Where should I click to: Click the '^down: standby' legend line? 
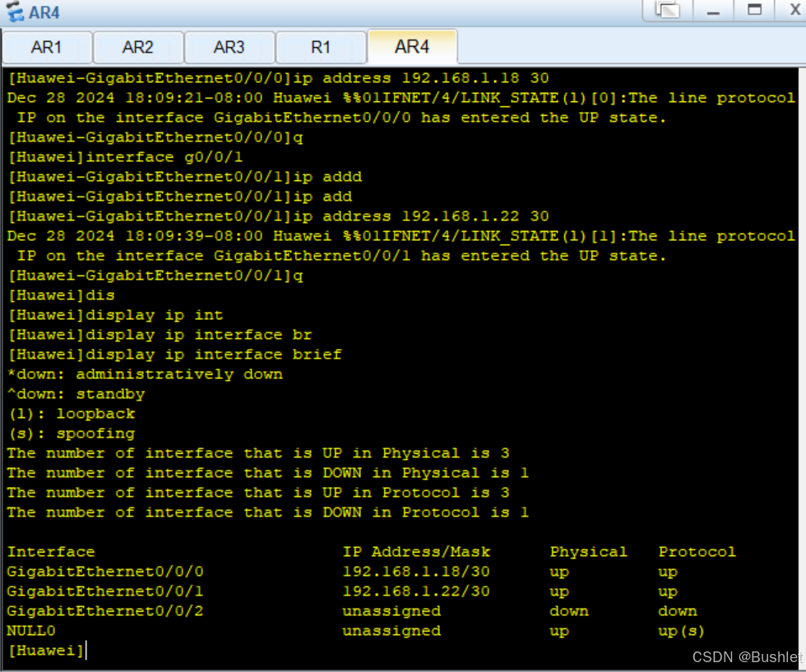pyautogui.click(x=76, y=394)
